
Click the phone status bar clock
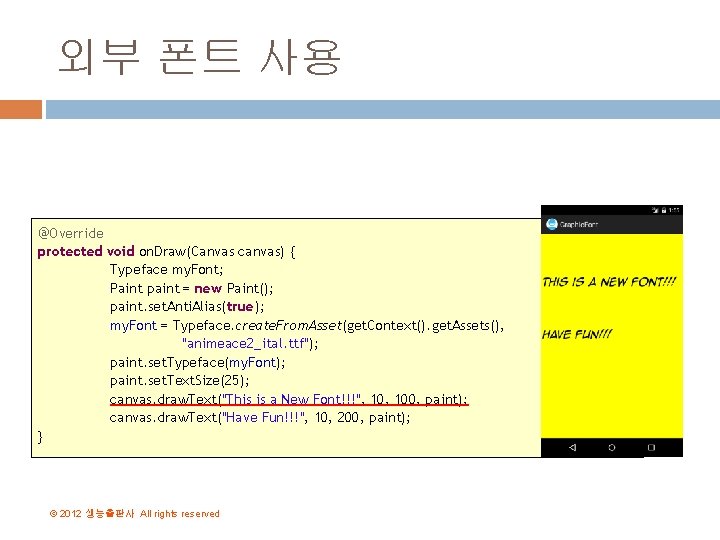point(674,210)
